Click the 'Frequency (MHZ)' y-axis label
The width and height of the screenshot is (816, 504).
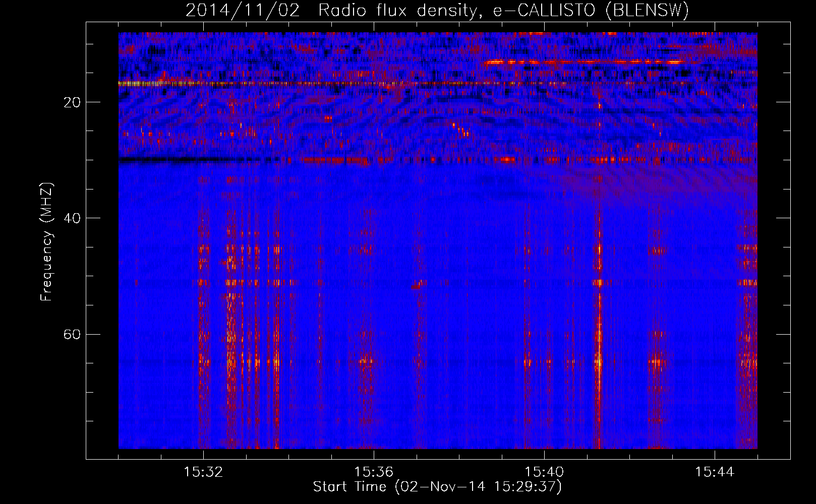(46, 242)
